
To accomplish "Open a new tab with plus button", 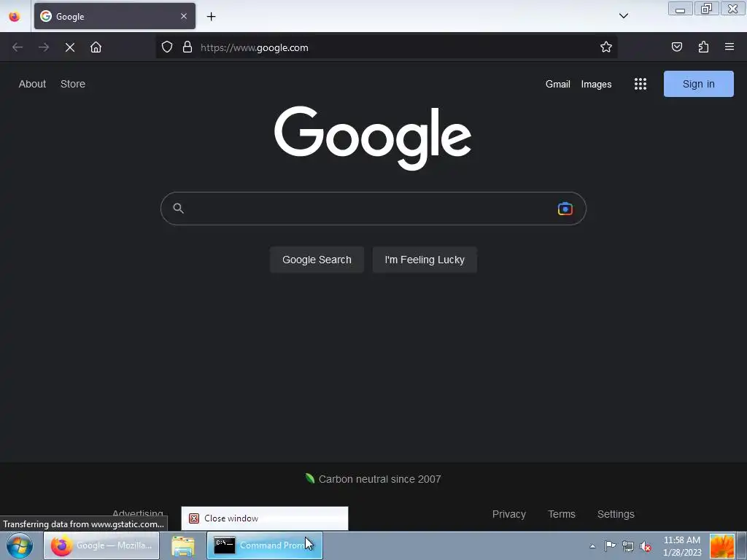I will pyautogui.click(x=211, y=17).
